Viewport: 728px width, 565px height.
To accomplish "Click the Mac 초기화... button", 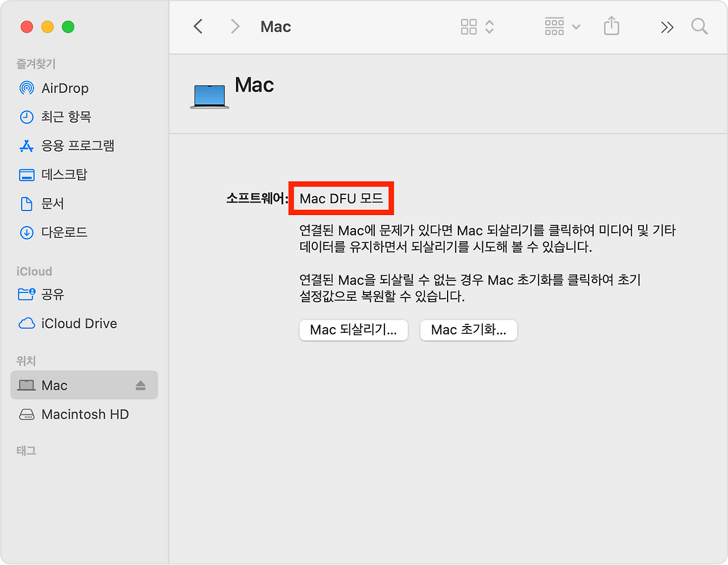I will click(469, 330).
